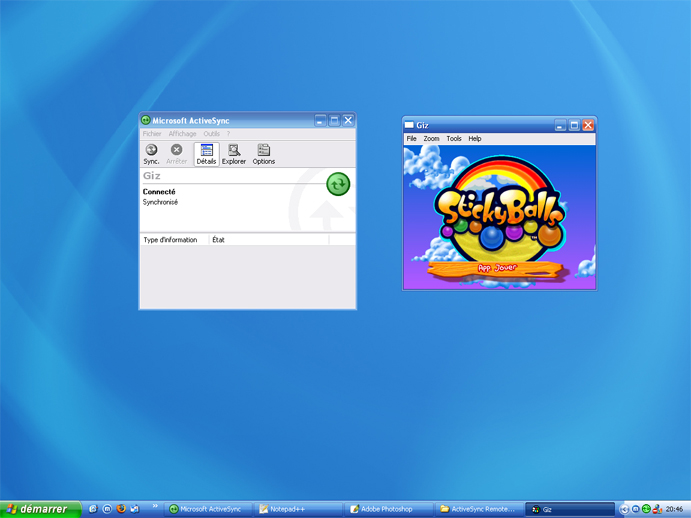
Task: Maximize the Giz window
Action: pos(574,125)
